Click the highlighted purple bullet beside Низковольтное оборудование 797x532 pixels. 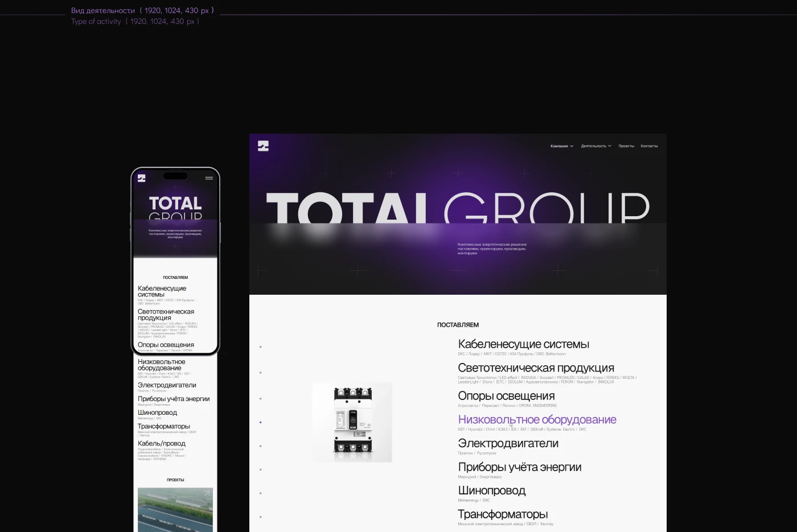(261, 422)
